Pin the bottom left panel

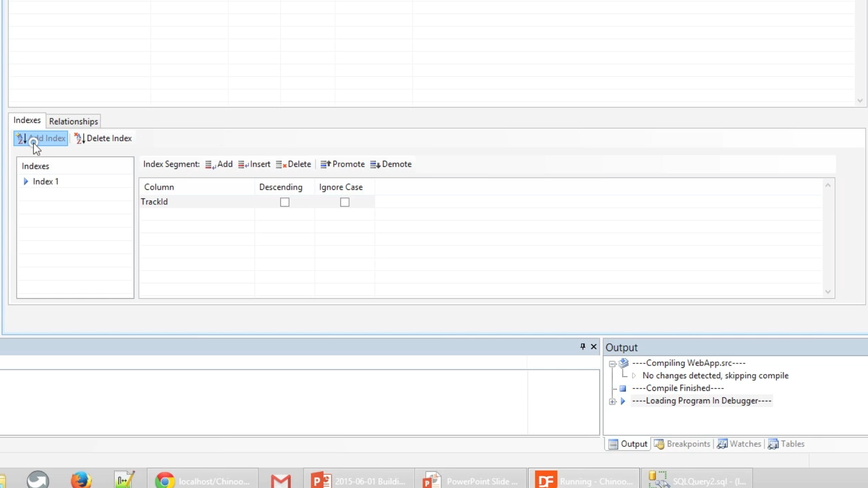tap(583, 347)
